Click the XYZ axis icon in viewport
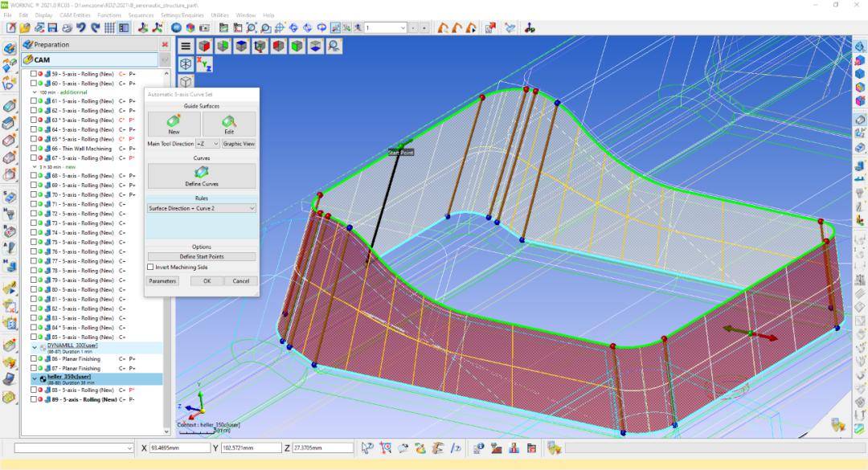Image resolution: width=868 pixels, height=470 pixels. coord(204,64)
